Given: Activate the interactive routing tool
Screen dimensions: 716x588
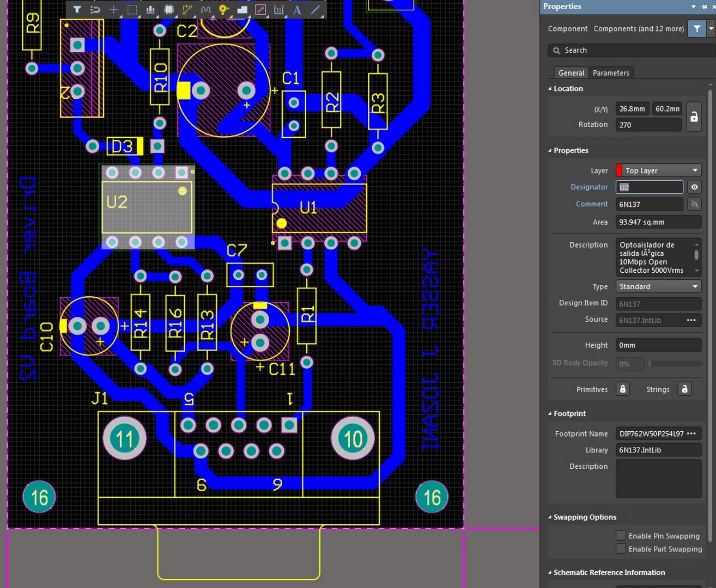Looking at the screenshot, I should pyautogui.click(x=187, y=9).
